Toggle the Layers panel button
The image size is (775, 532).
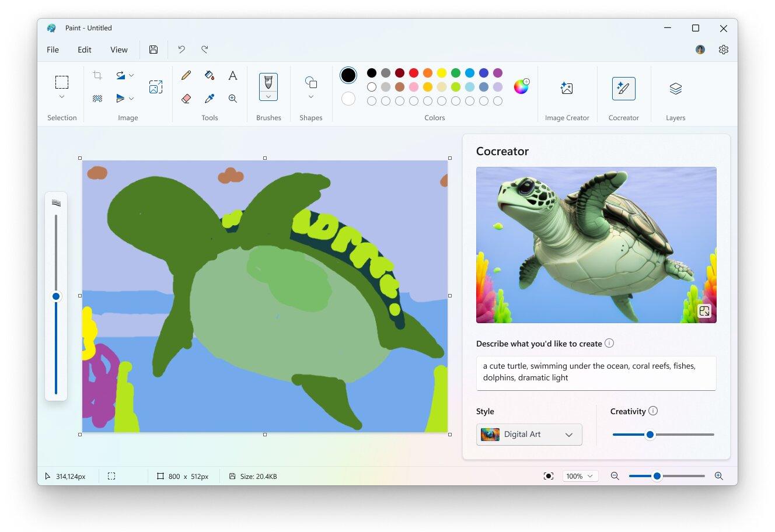[675, 89]
